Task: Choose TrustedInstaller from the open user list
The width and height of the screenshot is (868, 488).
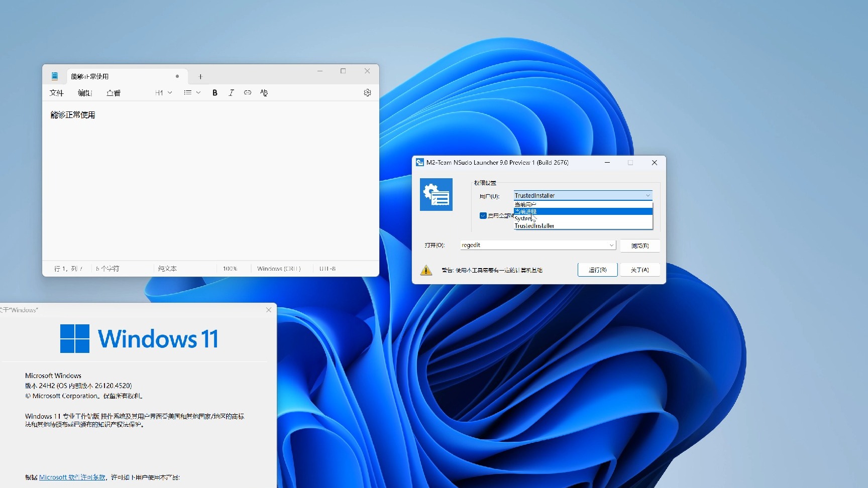Action: pos(583,226)
